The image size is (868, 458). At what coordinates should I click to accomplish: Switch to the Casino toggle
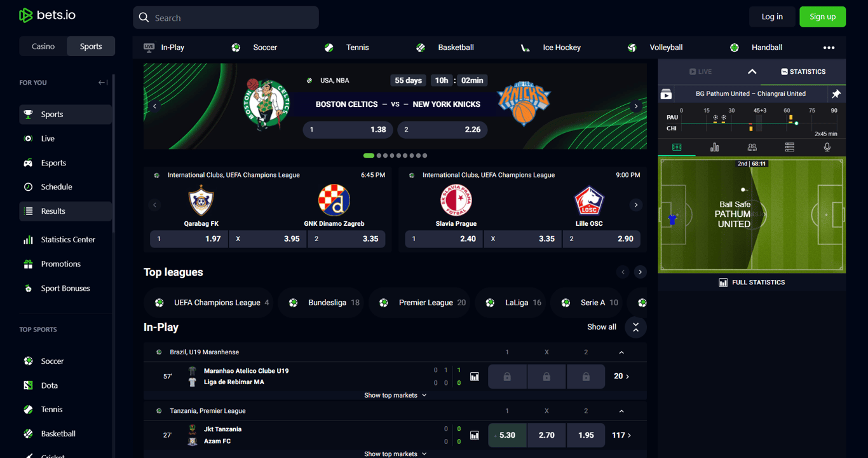(x=43, y=46)
